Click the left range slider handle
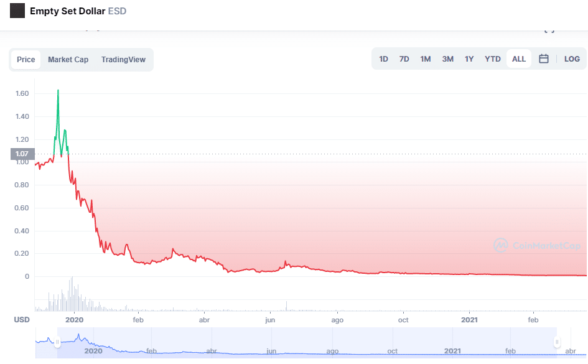 [57, 342]
